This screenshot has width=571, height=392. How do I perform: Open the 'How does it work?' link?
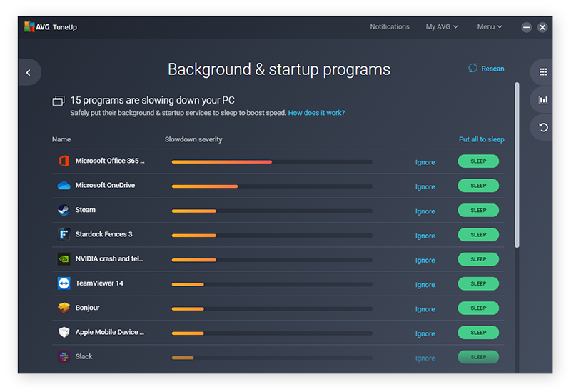point(316,113)
